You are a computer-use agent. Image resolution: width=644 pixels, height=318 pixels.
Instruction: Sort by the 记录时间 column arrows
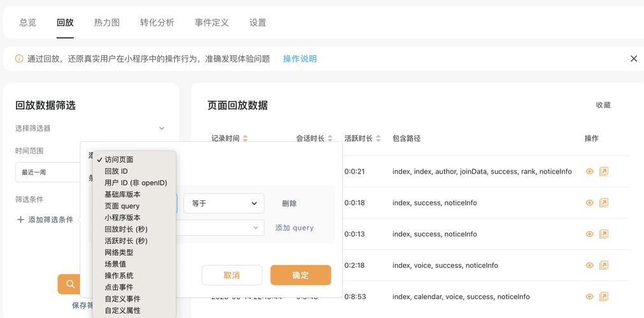tap(245, 139)
